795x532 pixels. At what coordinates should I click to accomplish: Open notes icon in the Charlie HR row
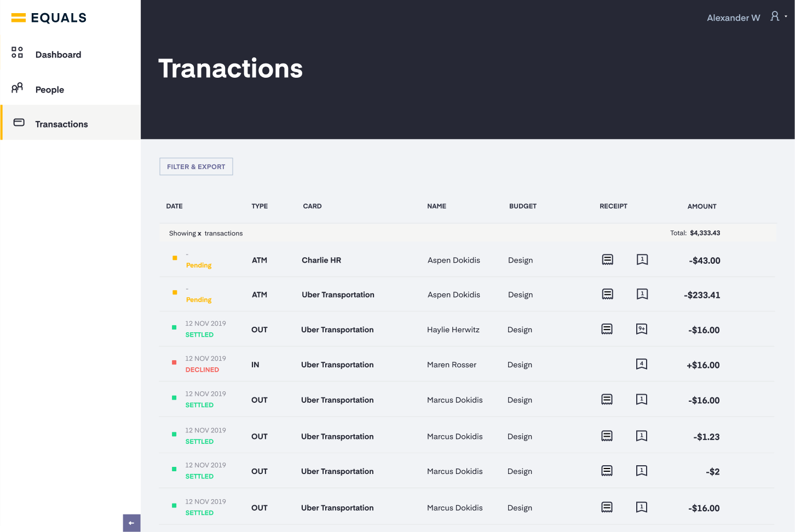tap(642, 259)
